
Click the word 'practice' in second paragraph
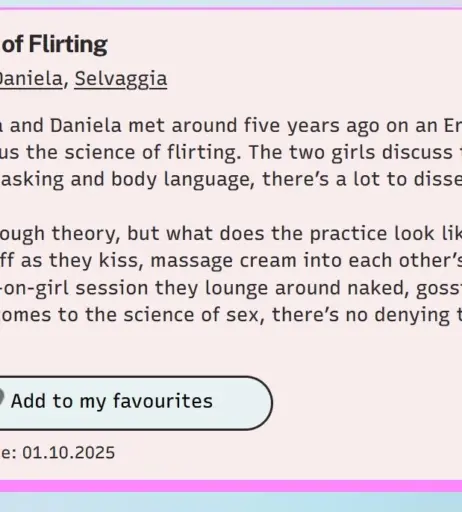(x=348, y=234)
